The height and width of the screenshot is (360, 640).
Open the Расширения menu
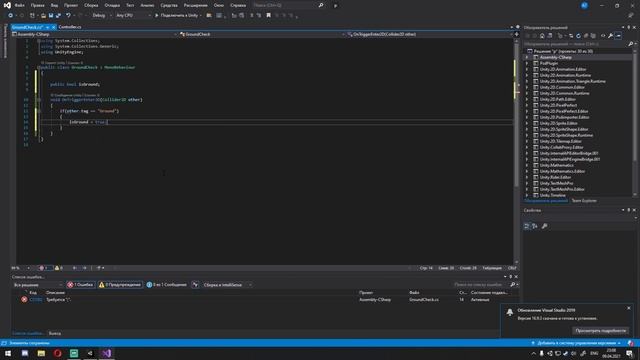coord(196,5)
